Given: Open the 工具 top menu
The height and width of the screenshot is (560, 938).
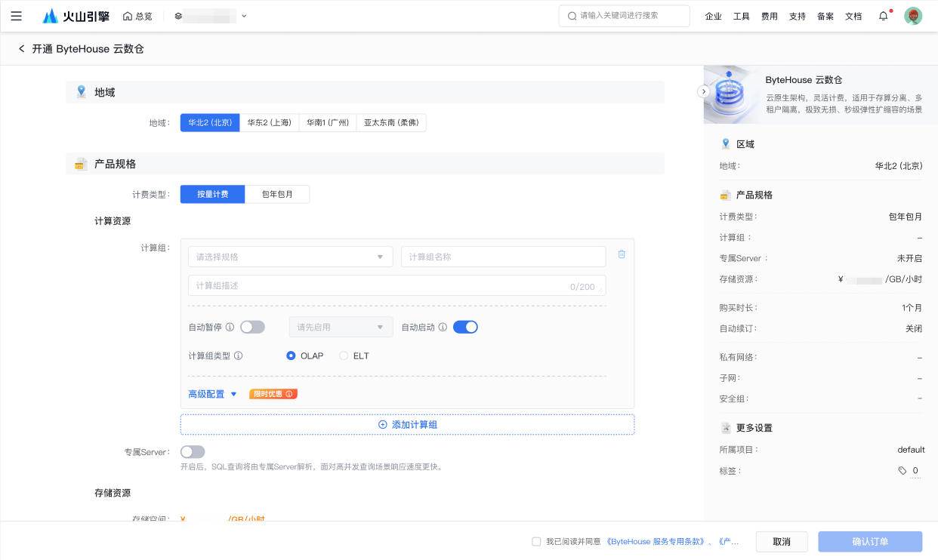Looking at the screenshot, I should pyautogui.click(x=741, y=16).
